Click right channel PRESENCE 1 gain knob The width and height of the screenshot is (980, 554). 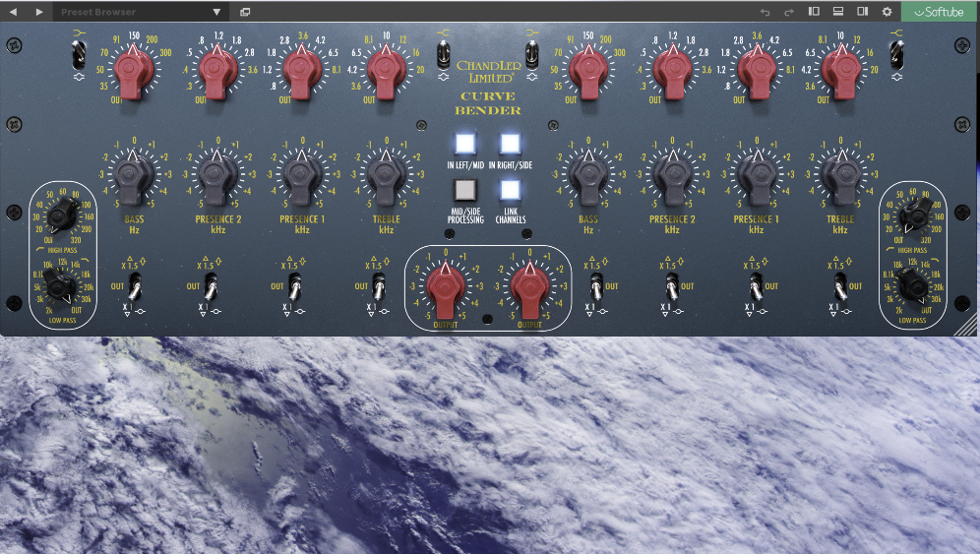pyautogui.click(x=757, y=176)
